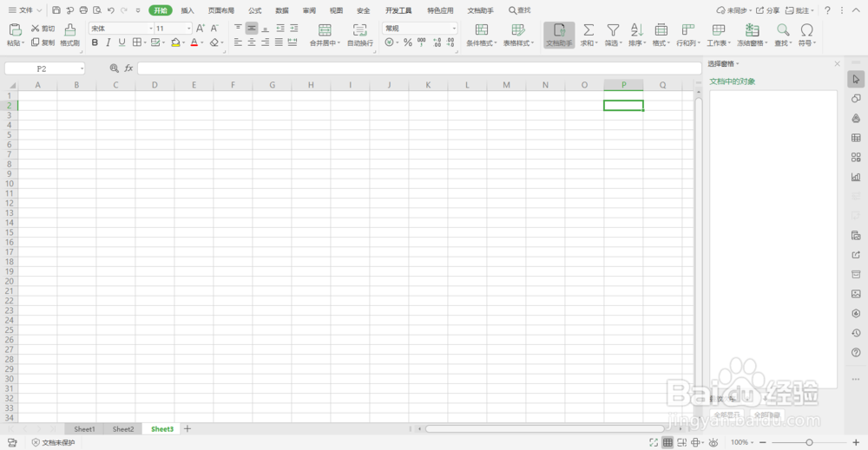Click the Eraser clear-format icon
Screen dimensions: 868x450
click(214, 42)
